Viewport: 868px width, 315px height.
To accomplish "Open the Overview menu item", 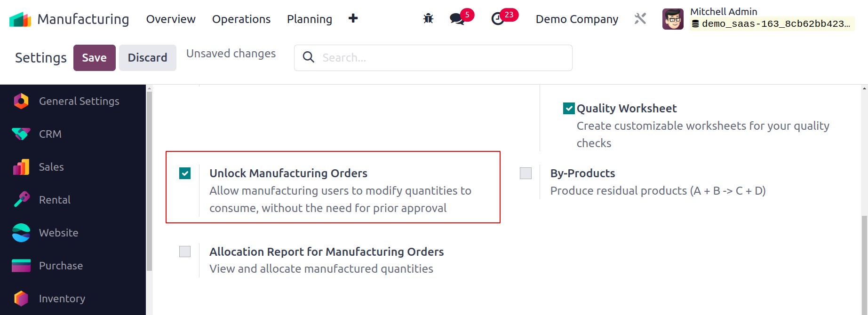I will point(171,19).
